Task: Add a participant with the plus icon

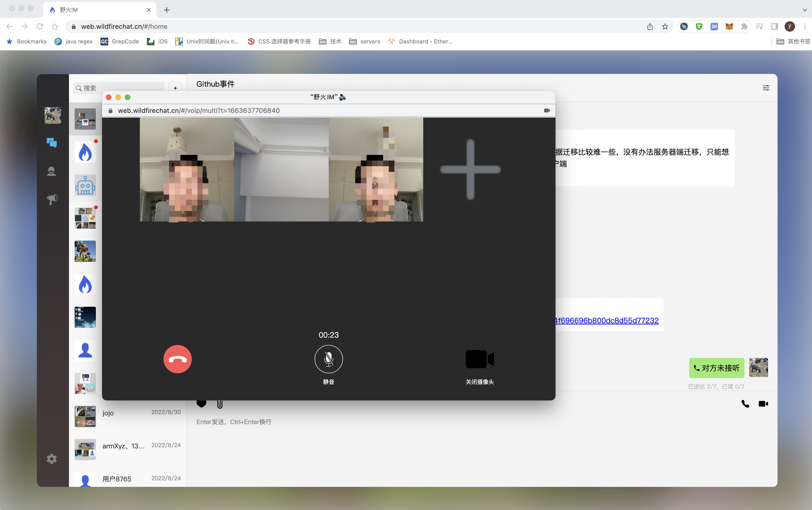Action: [x=470, y=170]
